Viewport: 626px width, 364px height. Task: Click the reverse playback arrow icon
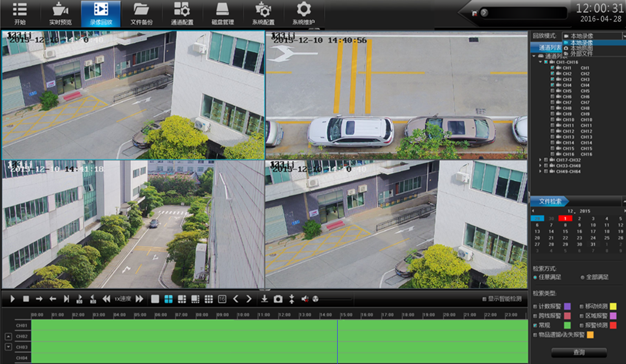pos(52,299)
